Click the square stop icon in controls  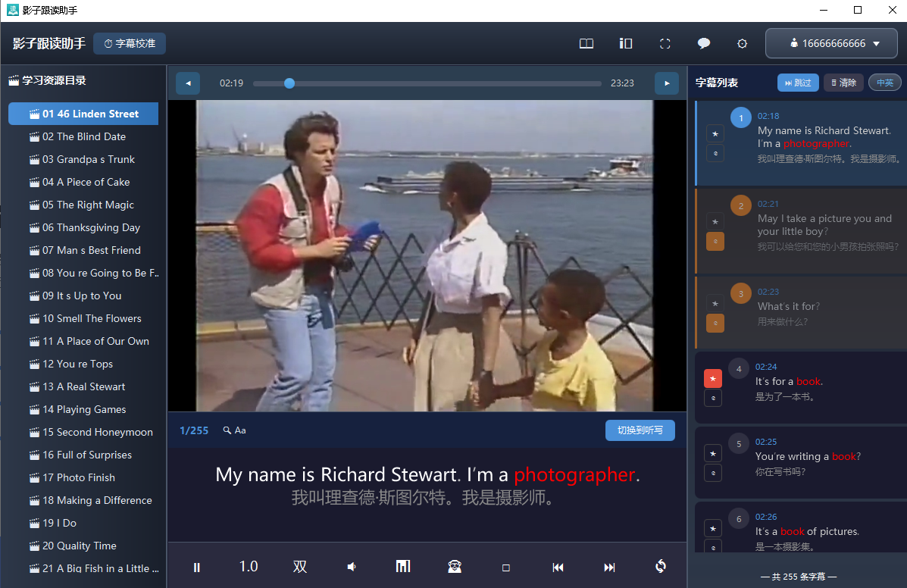coord(506,568)
